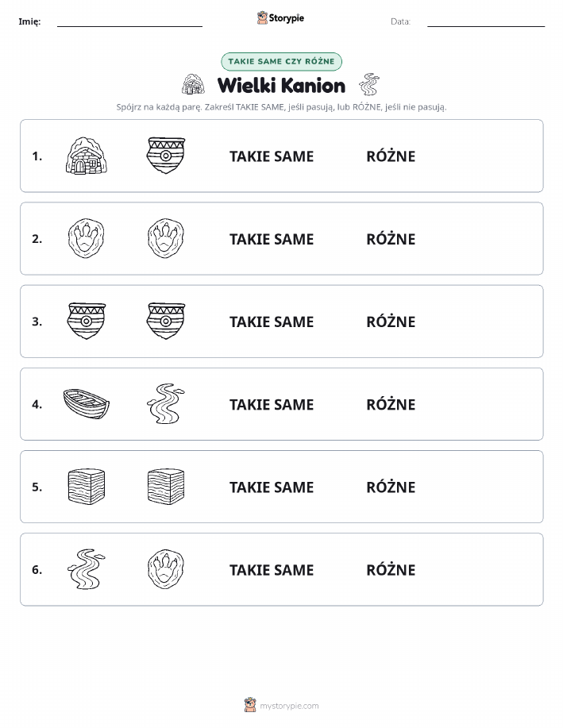This screenshot has width=563, height=728.
Task: Click the left paw print fossil in row 2
Action: point(87,239)
